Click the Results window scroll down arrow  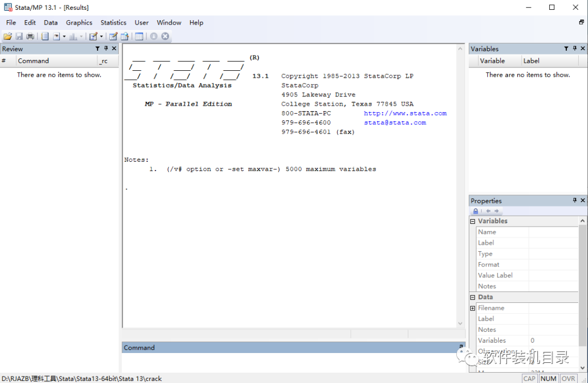pyautogui.click(x=460, y=324)
